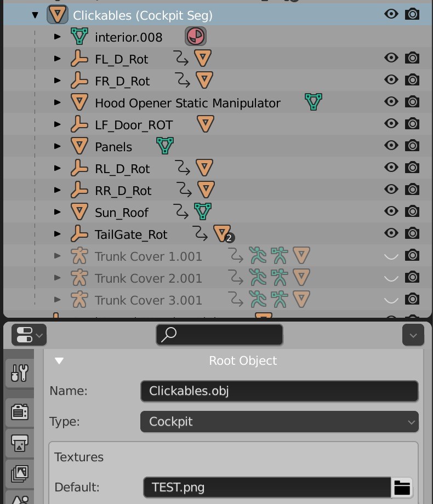Screen dimensions: 433x504
Task: Open the properties editor type dropdown
Action: click(x=29, y=335)
